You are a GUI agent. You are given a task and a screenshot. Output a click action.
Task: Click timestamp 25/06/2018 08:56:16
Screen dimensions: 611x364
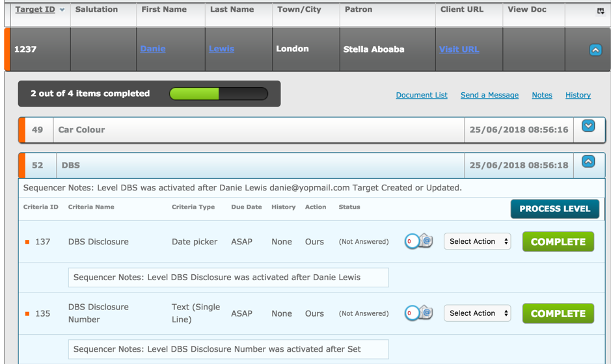(x=519, y=129)
